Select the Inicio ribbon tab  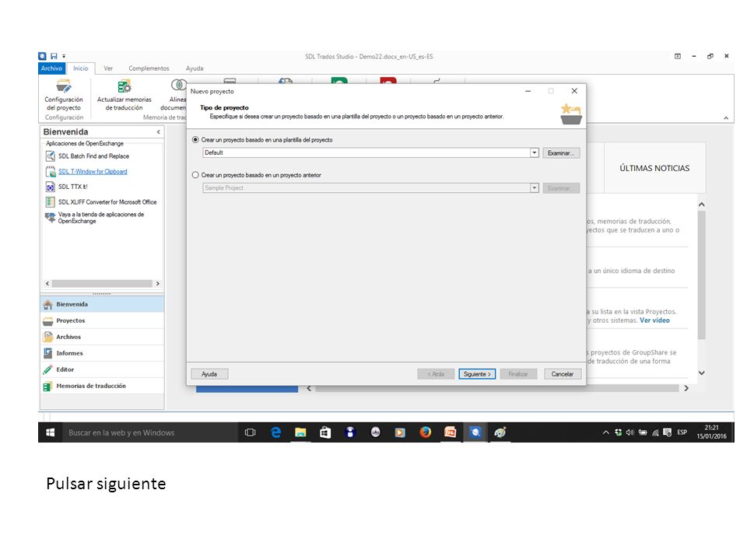coord(80,68)
